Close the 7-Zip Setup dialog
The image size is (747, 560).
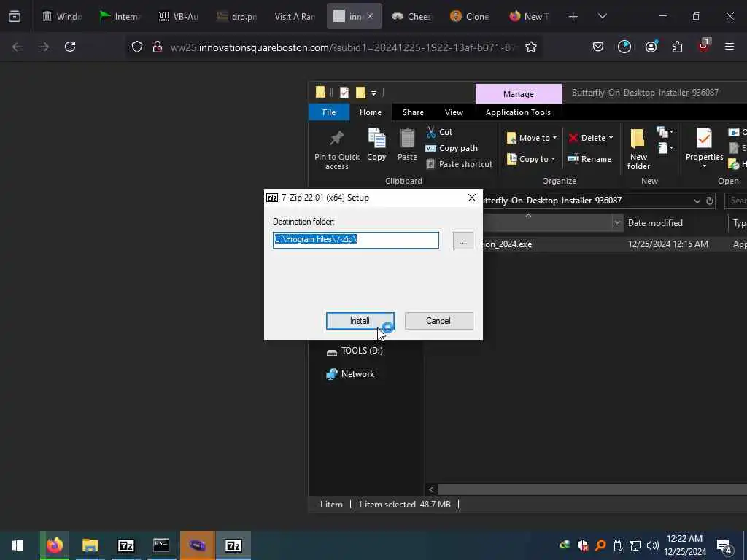(472, 198)
